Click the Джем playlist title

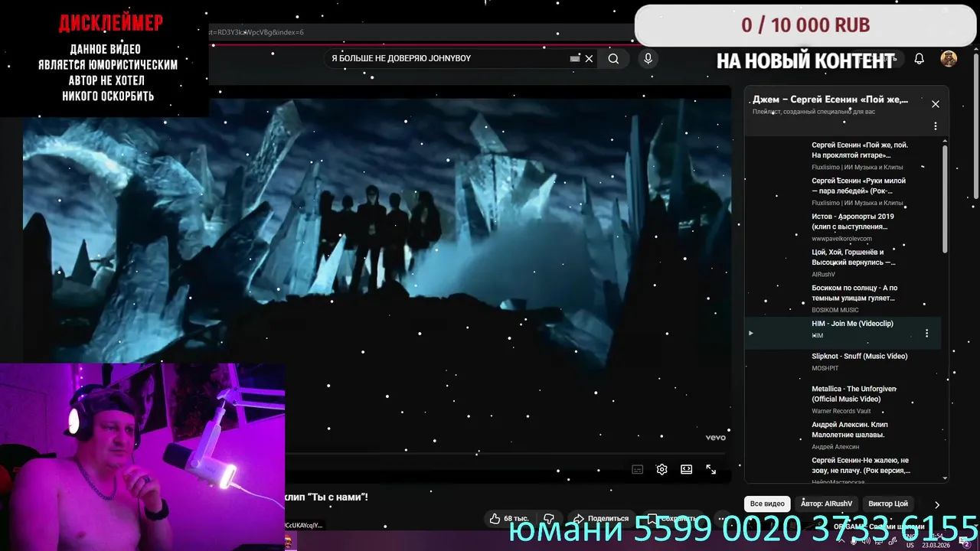click(830, 99)
